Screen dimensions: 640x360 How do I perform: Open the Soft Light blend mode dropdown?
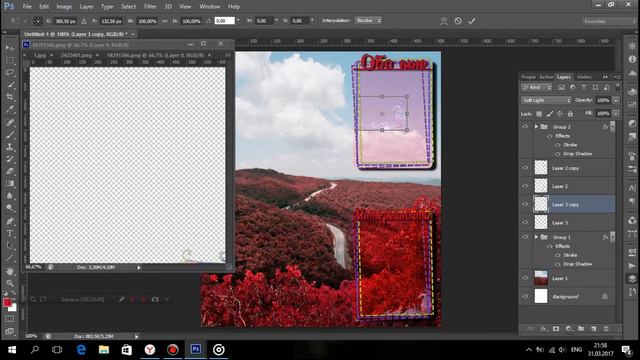point(546,100)
